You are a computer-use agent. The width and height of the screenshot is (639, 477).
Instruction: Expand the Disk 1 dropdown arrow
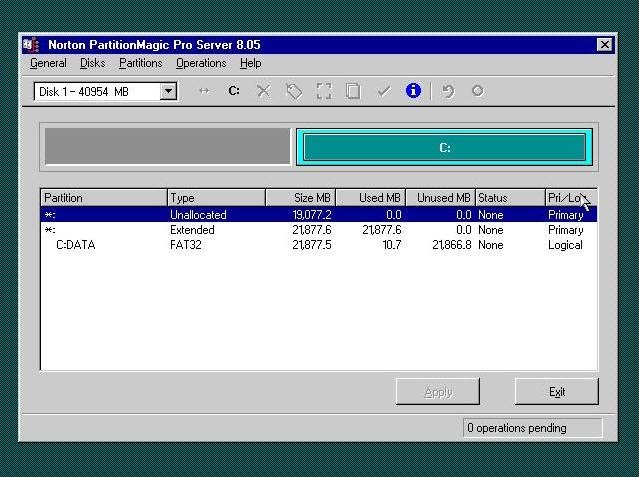pos(168,91)
